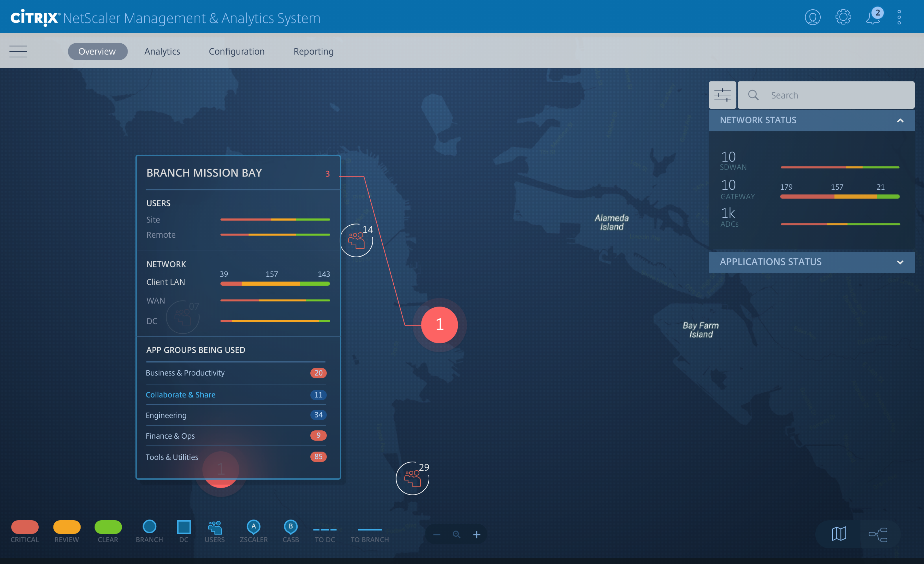This screenshot has width=924, height=564.
Task: Open the filter sliders panel
Action: coord(722,95)
